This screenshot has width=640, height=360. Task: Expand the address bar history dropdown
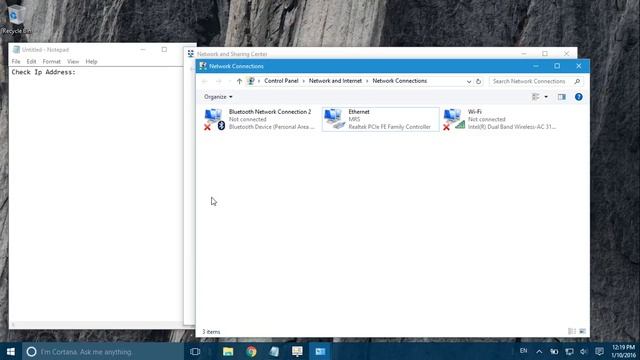469,81
